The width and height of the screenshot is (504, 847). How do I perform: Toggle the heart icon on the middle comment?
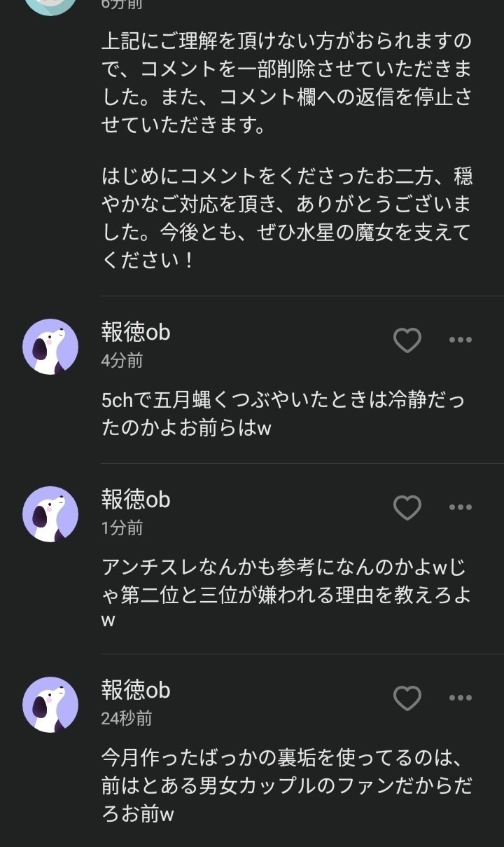[x=407, y=508]
